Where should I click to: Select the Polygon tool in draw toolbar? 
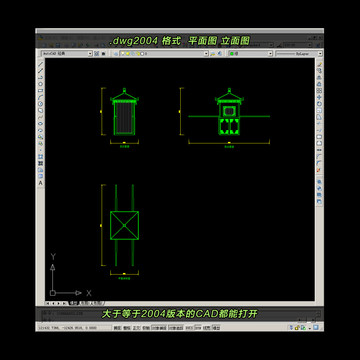click(x=41, y=83)
